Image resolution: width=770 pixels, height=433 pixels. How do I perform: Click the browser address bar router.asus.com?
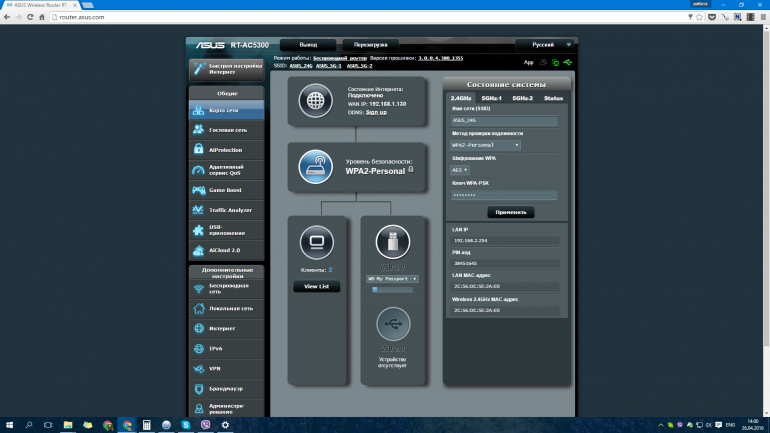pos(368,17)
